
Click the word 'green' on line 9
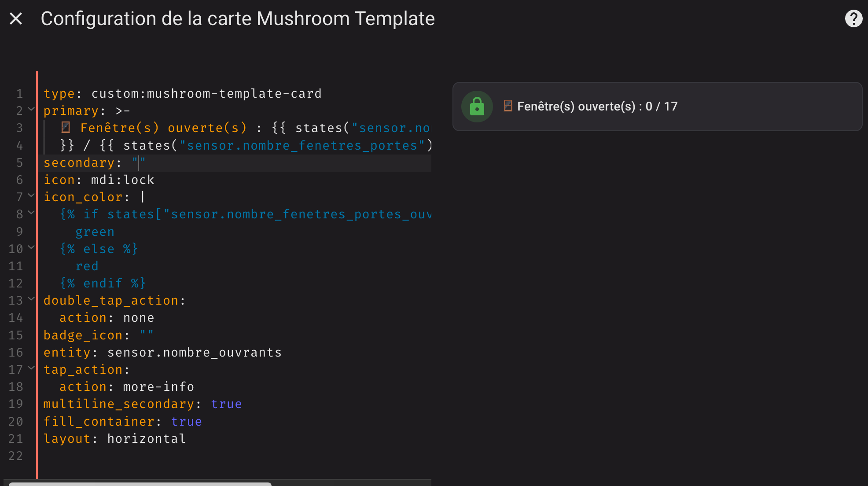[95, 232]
